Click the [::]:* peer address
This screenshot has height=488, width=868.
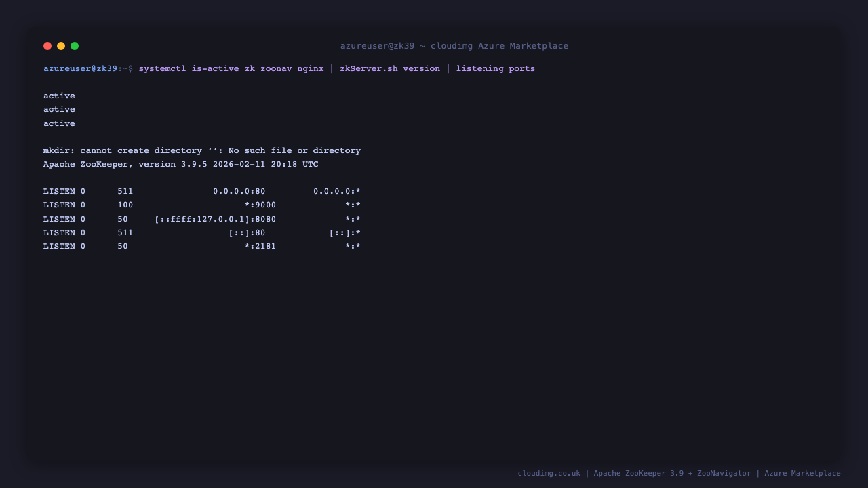(x=345, y=232)
